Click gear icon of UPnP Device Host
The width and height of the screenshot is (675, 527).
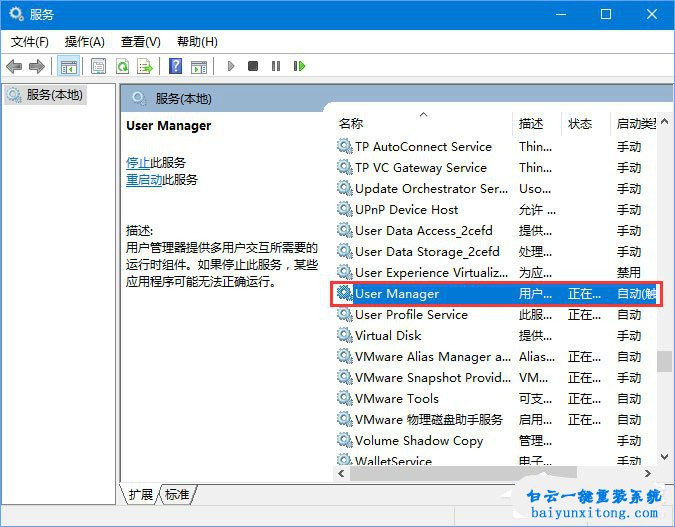(344, 209)
